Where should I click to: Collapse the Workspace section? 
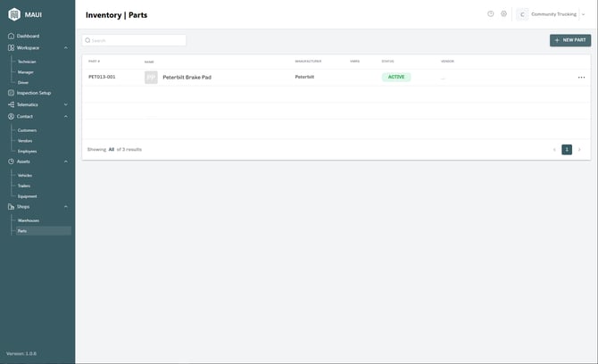pos(66,47)
